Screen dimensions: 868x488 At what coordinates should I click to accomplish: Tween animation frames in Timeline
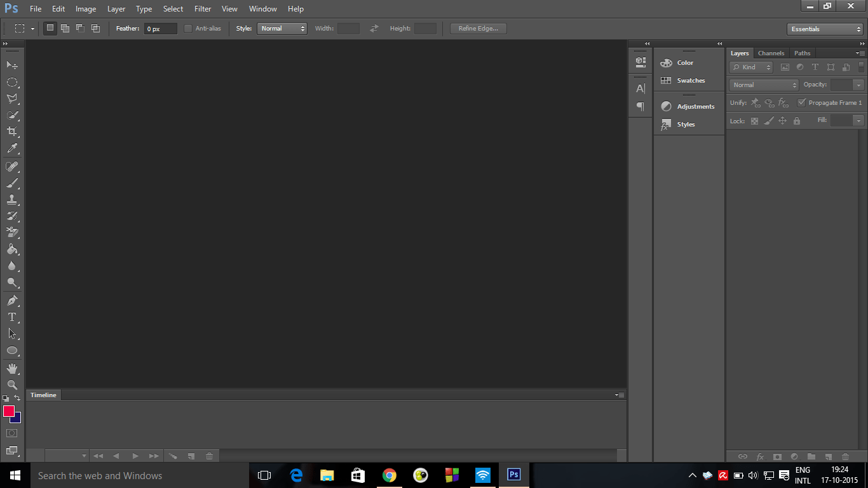pyautogui.click(x=172, y=456)
